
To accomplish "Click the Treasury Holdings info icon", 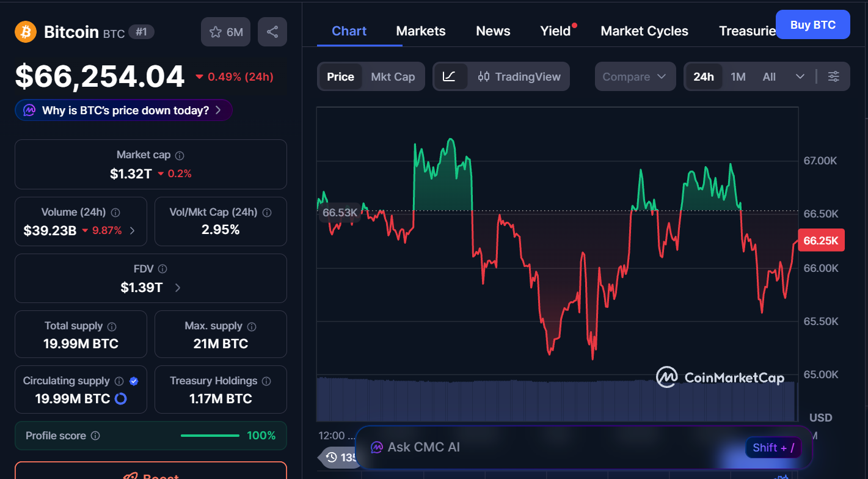I will coord(266,381).
